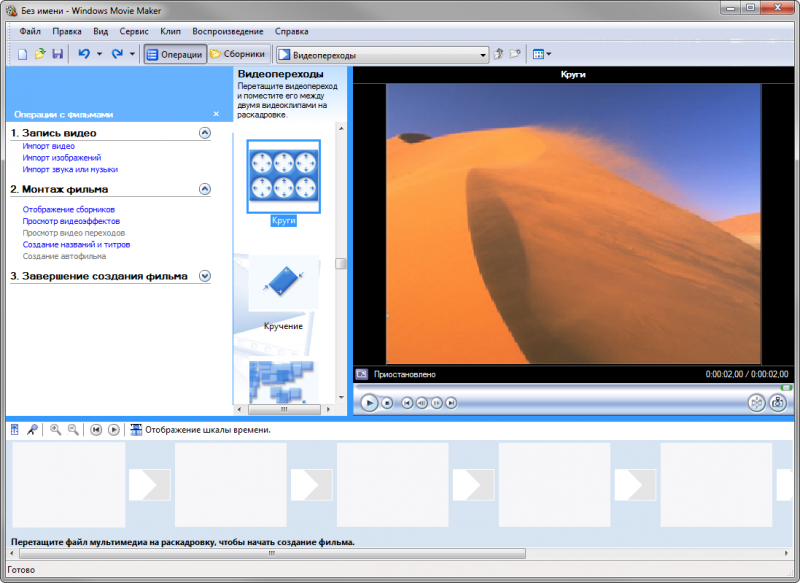Start narration with the microphone icon
Viewport: 800px width, 583px height.
pos(32,428)
